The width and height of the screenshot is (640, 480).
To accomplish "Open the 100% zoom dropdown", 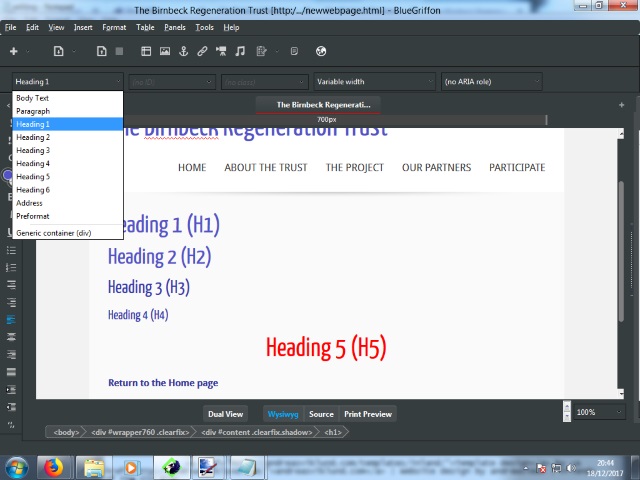I will 599,412.
